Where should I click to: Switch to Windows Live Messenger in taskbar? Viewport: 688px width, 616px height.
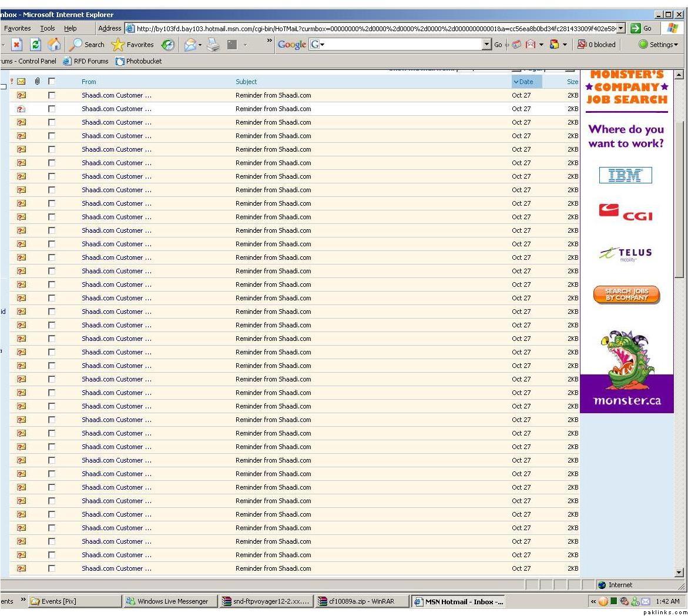click(167, 601)
